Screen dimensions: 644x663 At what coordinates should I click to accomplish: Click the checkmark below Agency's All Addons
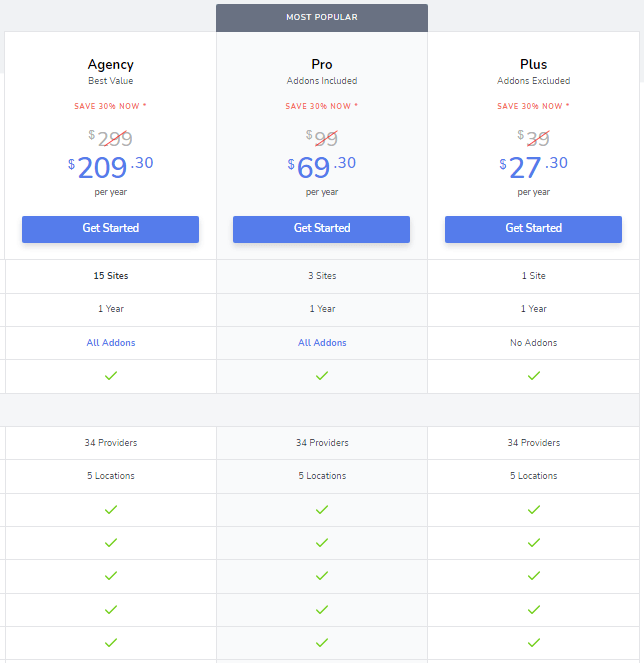tap(111, 376)
